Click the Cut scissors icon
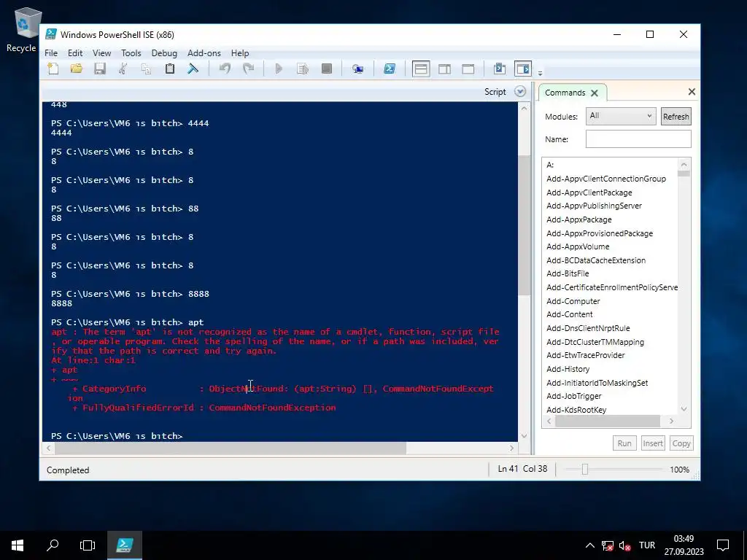This screenshot has height=560, width=747. pos(123,69)
